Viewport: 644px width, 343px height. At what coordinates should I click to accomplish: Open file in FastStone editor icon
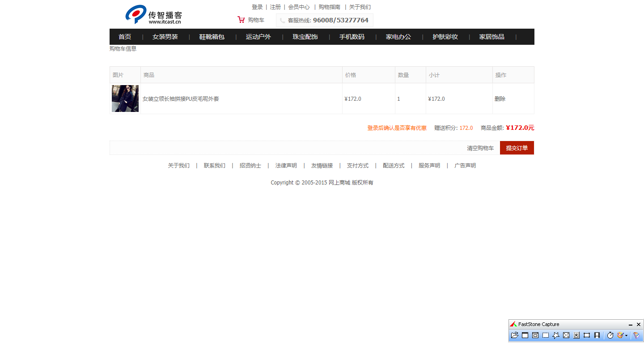pyautogui.click(x=514, y=335)
